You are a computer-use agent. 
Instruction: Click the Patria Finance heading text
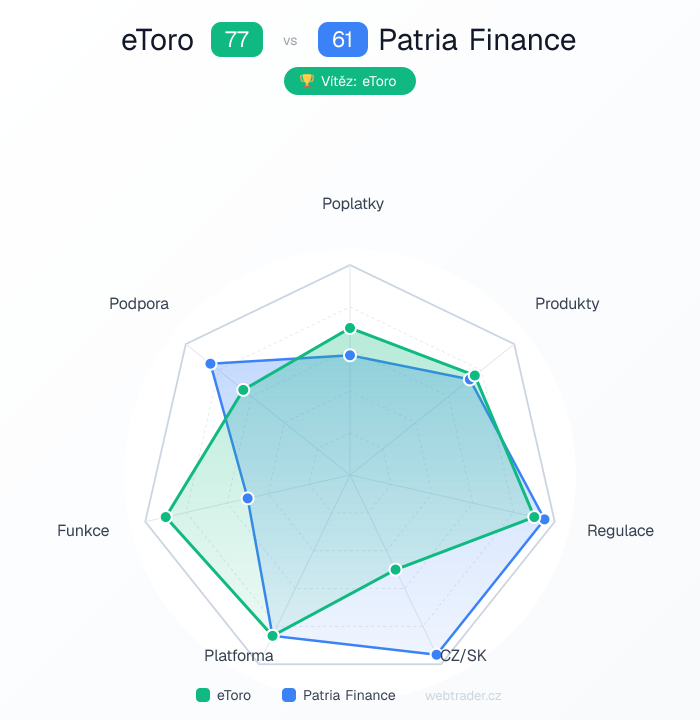pos(477,40)
